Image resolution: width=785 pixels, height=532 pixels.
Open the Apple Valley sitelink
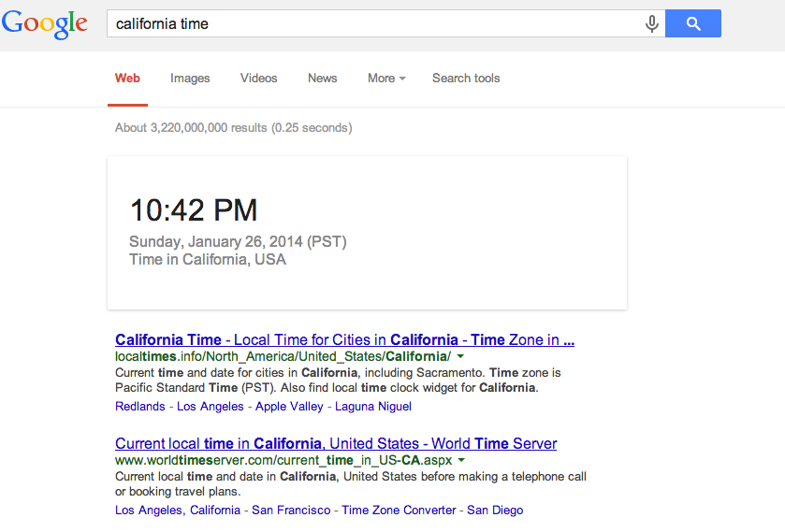point(289,407)
